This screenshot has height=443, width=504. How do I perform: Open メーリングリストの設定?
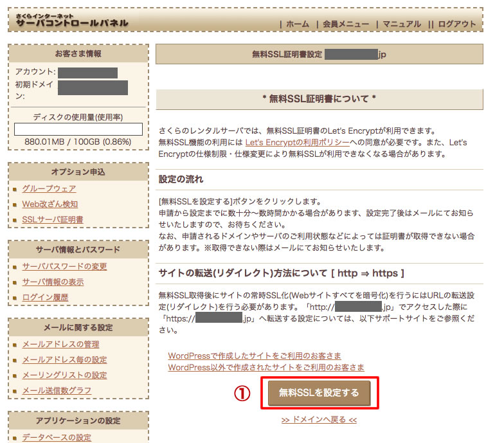(64, 375)
